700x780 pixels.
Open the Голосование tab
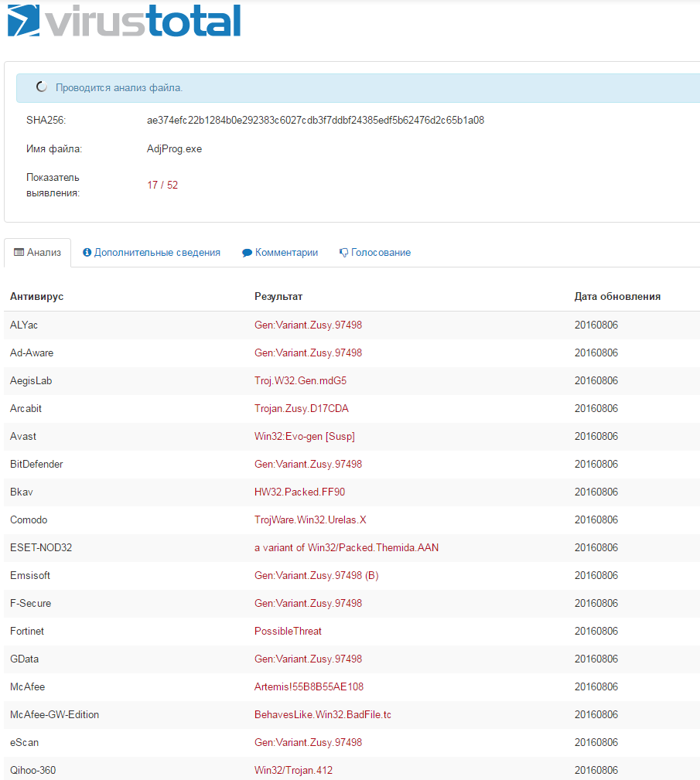click(375, 253)
